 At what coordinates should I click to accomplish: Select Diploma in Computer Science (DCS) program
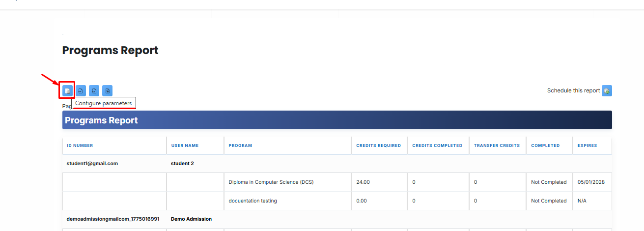point(271,182)
